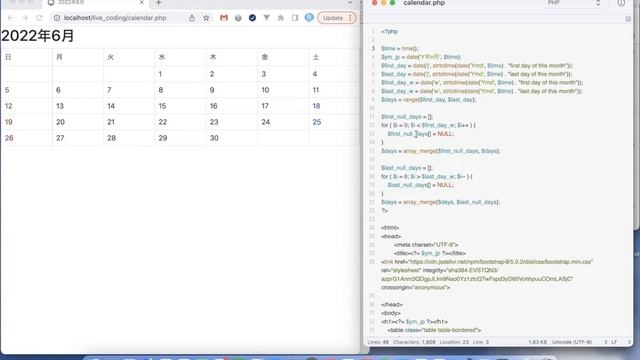Click Lines count in editor status bar

click(x=378, y=342)
